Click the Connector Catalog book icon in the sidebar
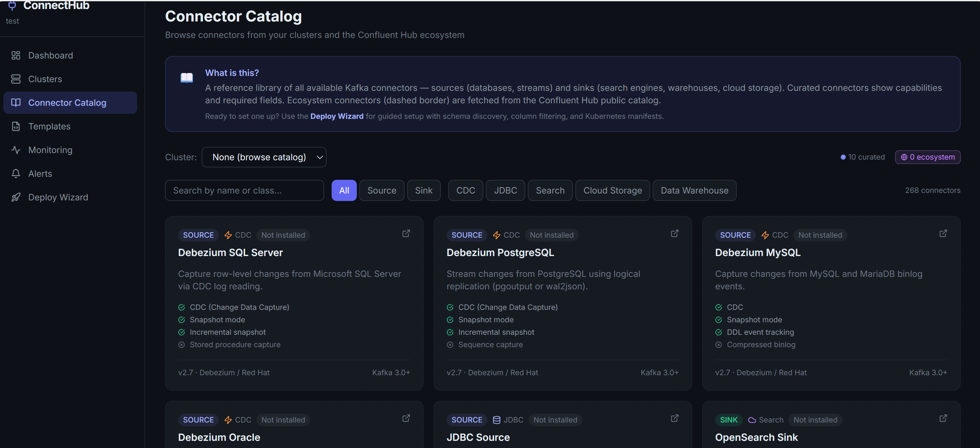 (16, 102)
